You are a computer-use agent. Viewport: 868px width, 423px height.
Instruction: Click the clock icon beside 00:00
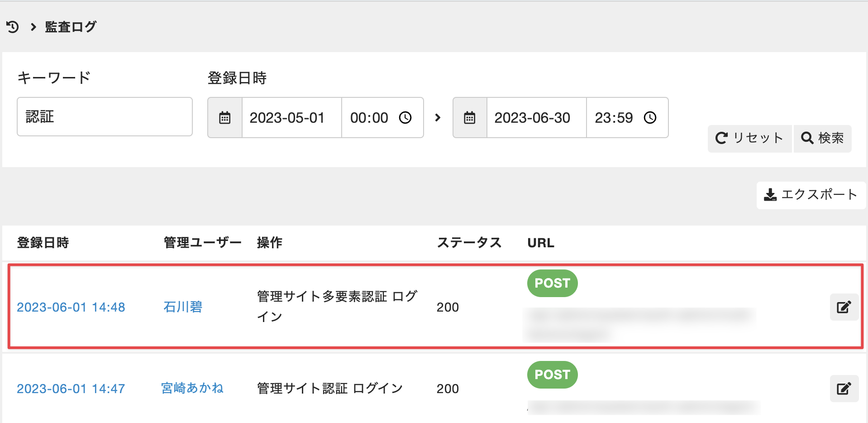coord(405,118)
